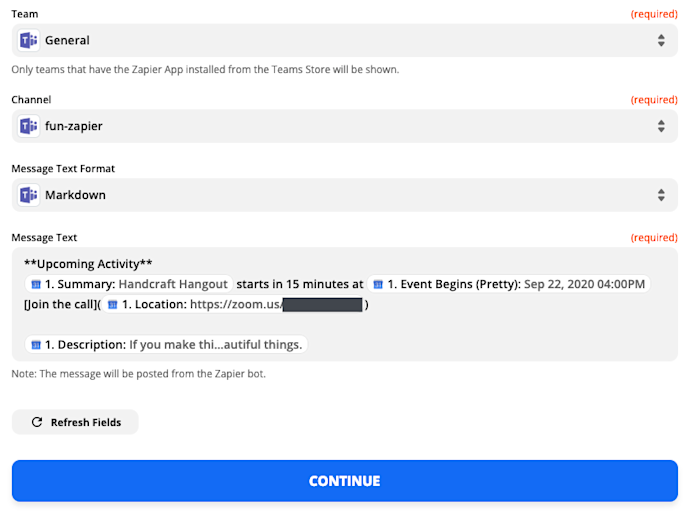Open the Team dropdown arrows
Screen dimensions: 700x522
[x=661, y=40]
